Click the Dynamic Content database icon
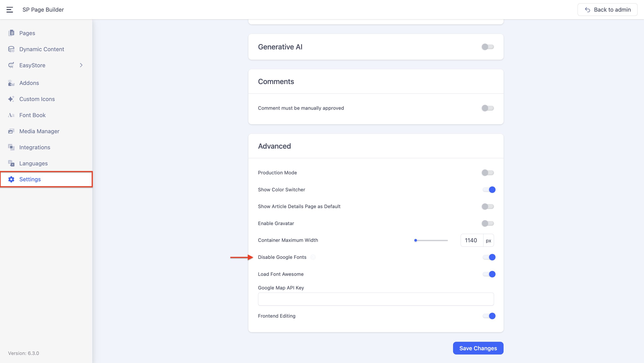Image resolution: width=644 pixels, height=363 pixels. click(11, 49)
